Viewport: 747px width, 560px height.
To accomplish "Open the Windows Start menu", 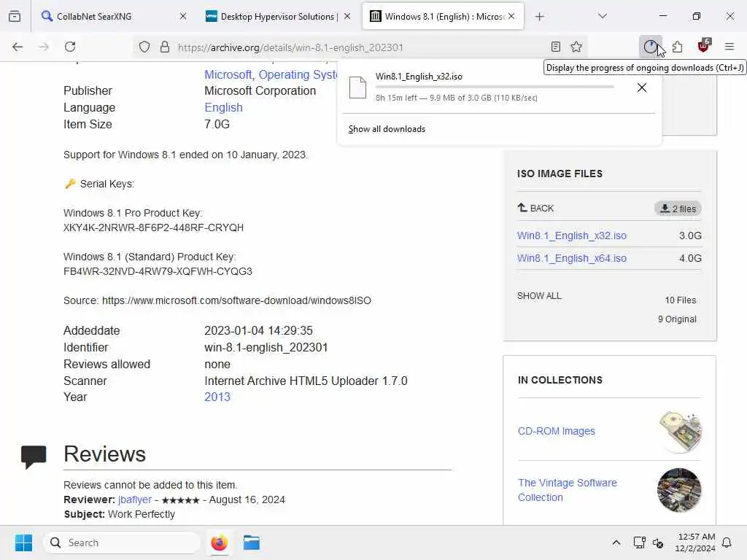I will 23,542.
